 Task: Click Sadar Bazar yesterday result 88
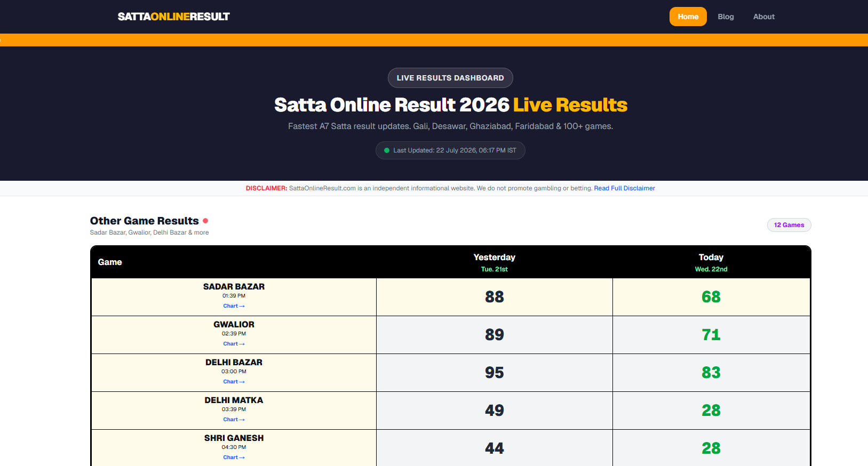(x=494, y=297)
